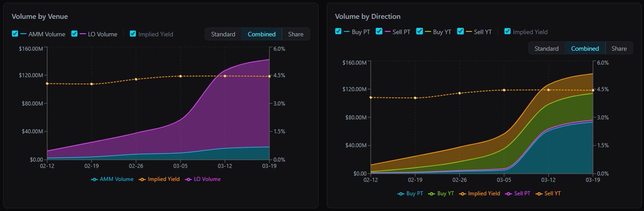Click 03-12 yield data point in venue chart
This screenshot has height=211, width=644.
click(225, 76)
